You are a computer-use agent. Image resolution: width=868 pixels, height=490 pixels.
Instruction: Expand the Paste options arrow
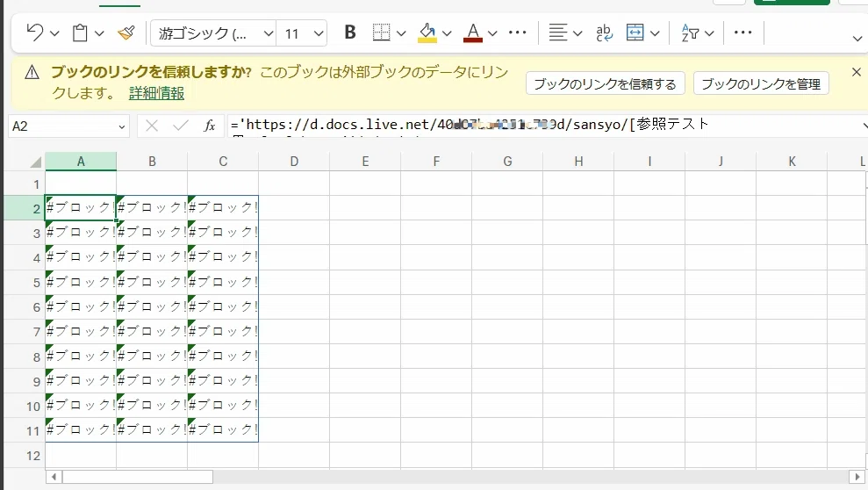click(x=99, y=33)
